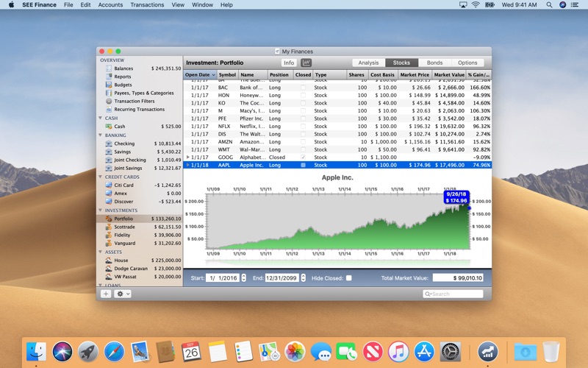Viewport: 588px width, 368px height.
Task: Collapse the BANKING sidebar section
Action: [x=100, y=135]
